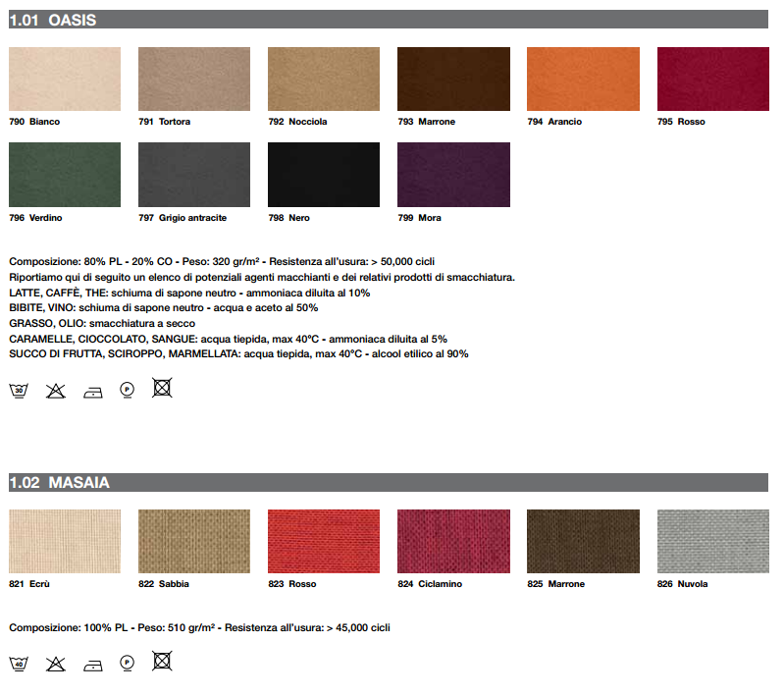The width and height of the screenshot is (784, 695).
Task: Select the 799 Mora purple swatch
Action: (453, 175)
